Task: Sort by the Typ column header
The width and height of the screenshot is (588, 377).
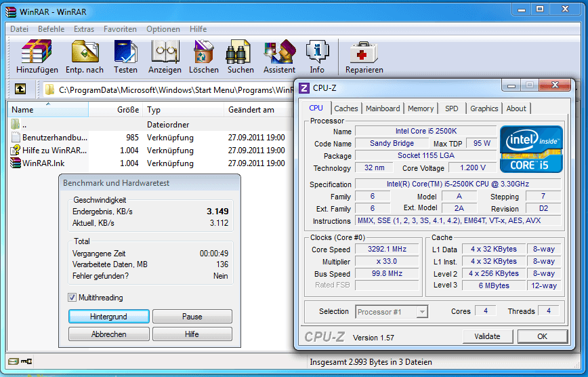Action: click(x=184, y=110)
